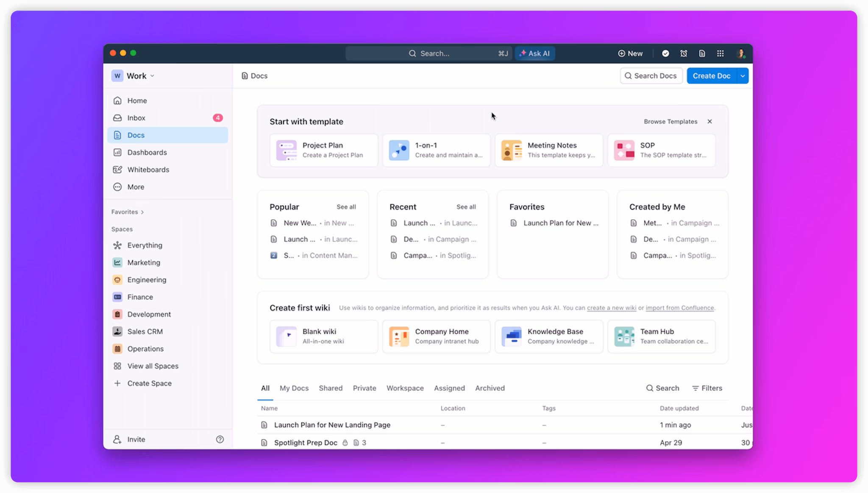Open the Engineering space
The height and width of the screenshot is (493, 868).
tap(167, 280)
